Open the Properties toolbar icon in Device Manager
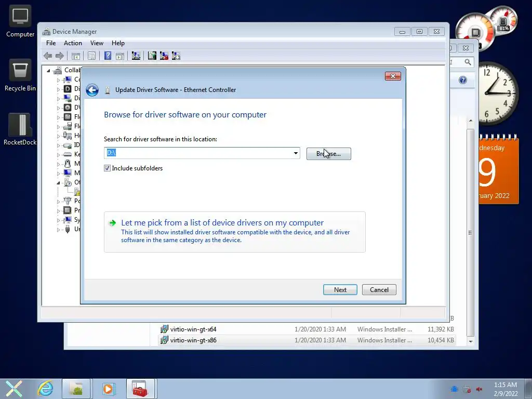Image resolution: width=532 pixels, height=399 pixels. pos(91,56)
